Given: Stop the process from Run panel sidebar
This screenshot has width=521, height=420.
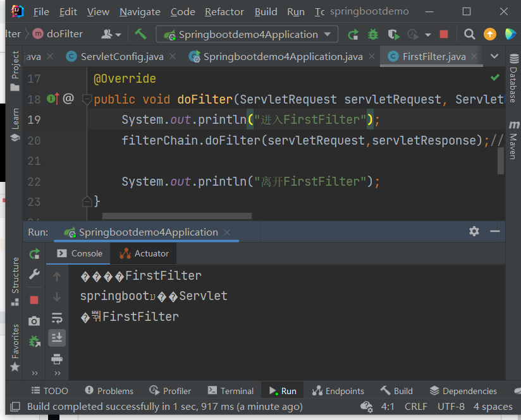Looking at the screenshot, I should 34,300.
